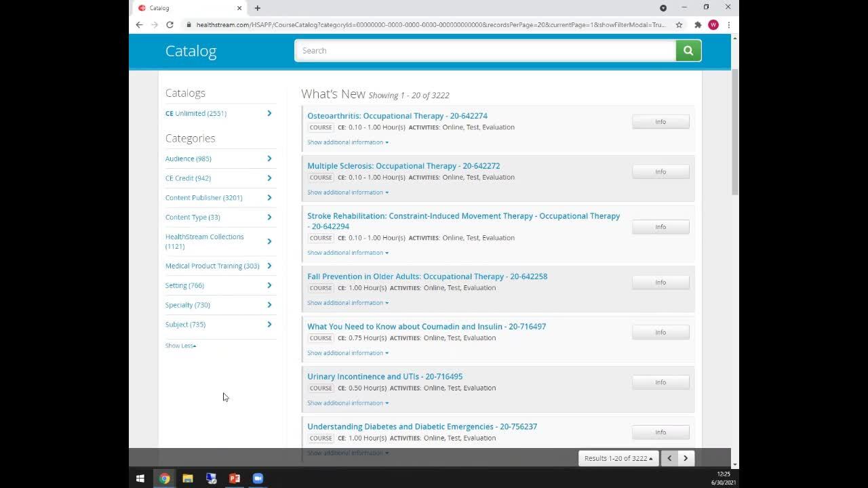Open Zoom from the taskbar
This screenshot has height=488, width=868.
pos(258,479)
